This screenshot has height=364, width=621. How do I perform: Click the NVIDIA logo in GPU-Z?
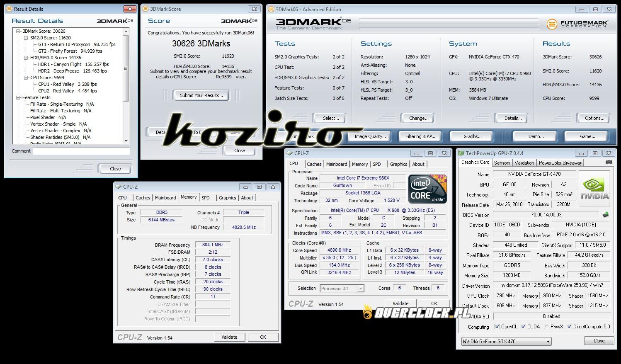(594, 189)
